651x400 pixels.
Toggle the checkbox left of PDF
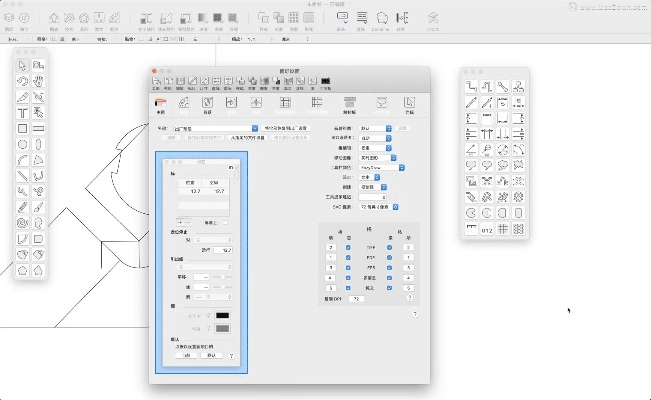(348, 258)
